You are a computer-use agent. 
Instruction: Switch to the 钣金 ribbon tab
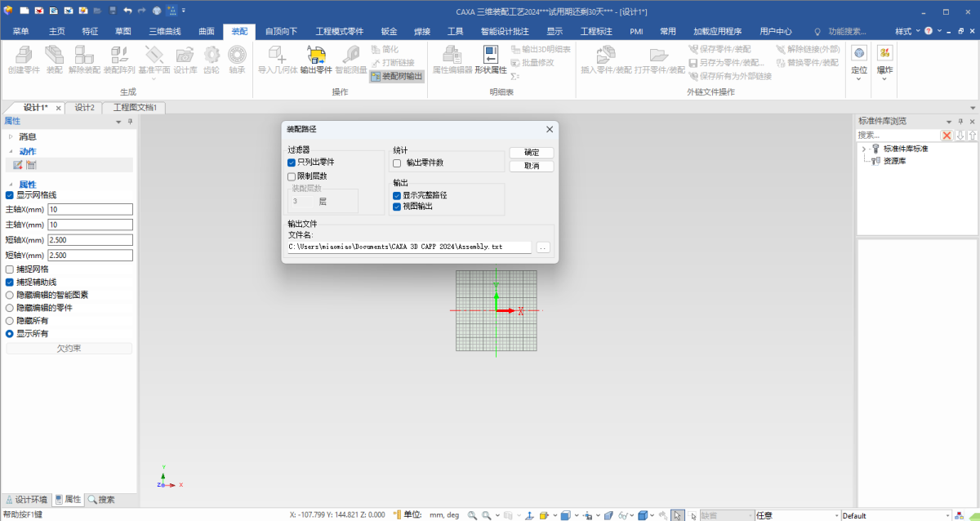click(389, 31)
